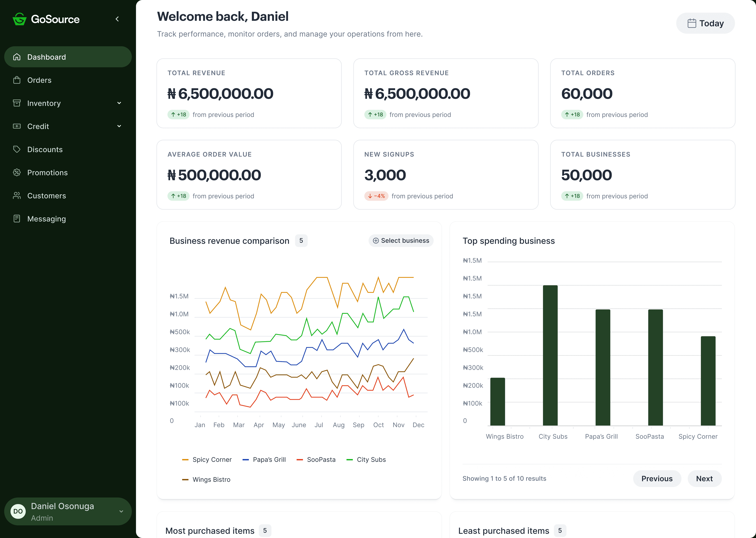The height and width of the screenshot is (538, 756).
Task: Open the Daniel Osonuga account dropdown chevron
Action: click(121, 511)
